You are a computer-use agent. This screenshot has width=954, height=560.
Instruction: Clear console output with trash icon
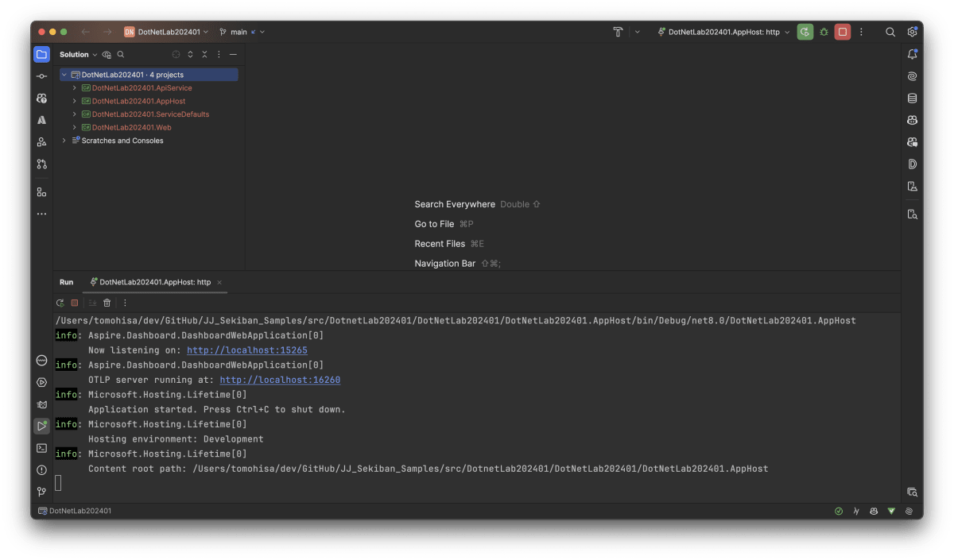107,303
